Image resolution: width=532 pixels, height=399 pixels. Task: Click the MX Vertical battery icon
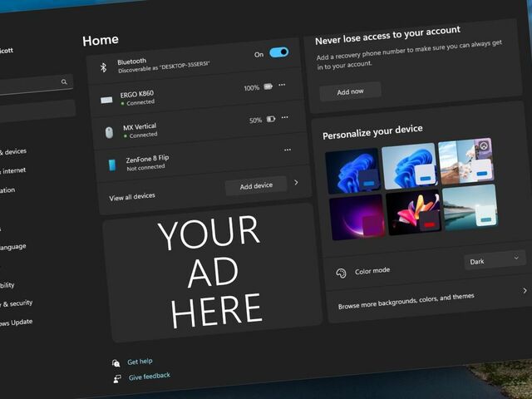pos(271,119)
